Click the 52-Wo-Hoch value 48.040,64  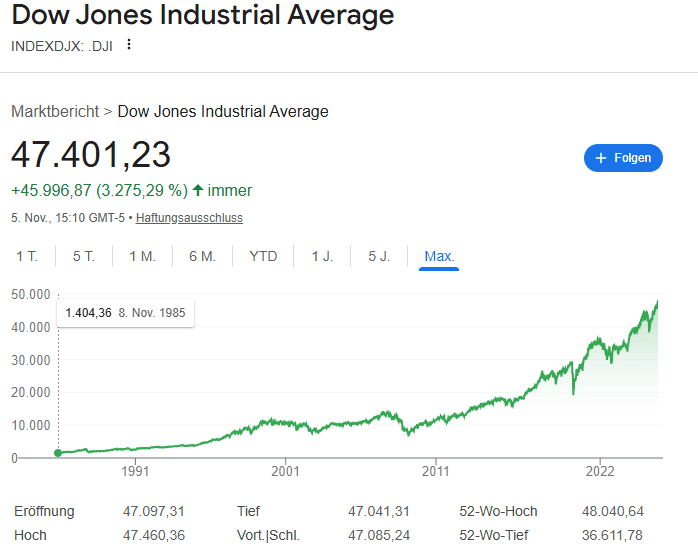point(614,511)
